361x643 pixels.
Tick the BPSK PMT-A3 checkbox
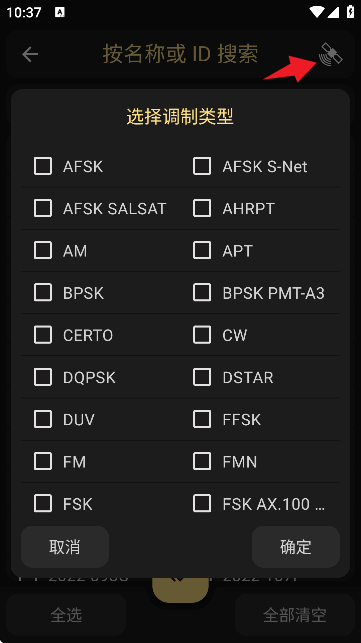pyautogui.click(x=202, y=293)
